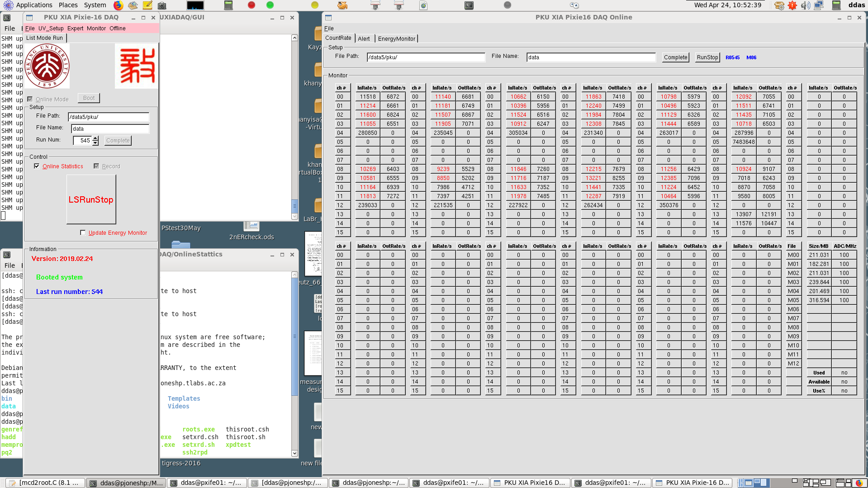868x488 pixels.
Task: Enable the Update Energy Monitor checkbox
Action: click(x=83, y=233)
